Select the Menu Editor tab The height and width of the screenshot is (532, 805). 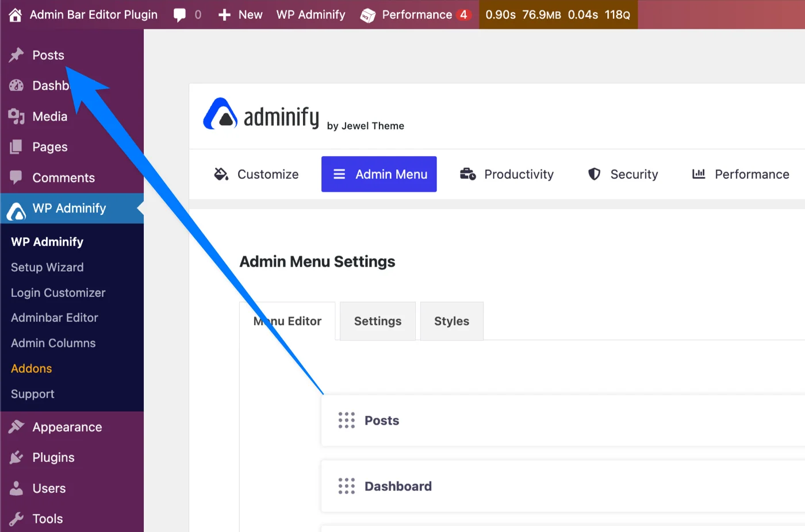[287, 321]
